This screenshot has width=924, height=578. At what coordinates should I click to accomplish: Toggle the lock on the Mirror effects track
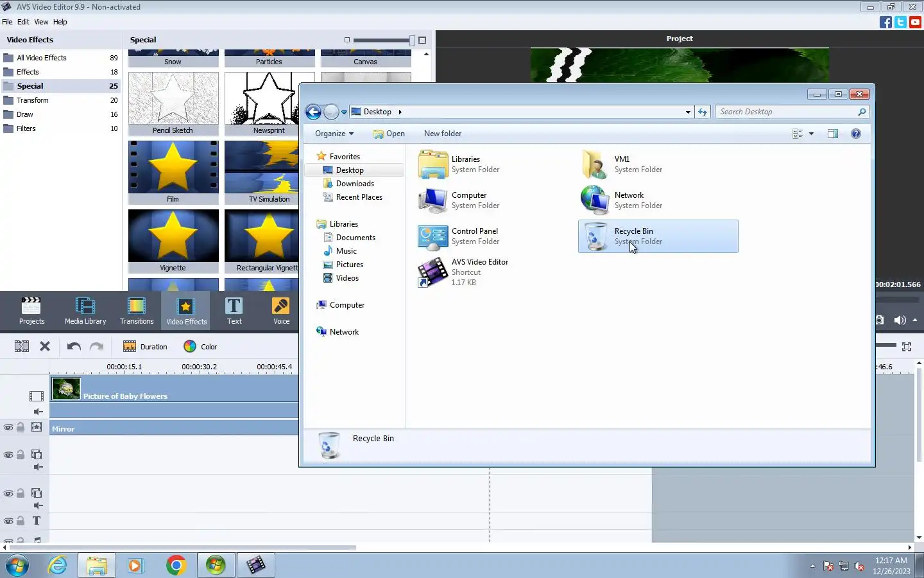(21, 428)
